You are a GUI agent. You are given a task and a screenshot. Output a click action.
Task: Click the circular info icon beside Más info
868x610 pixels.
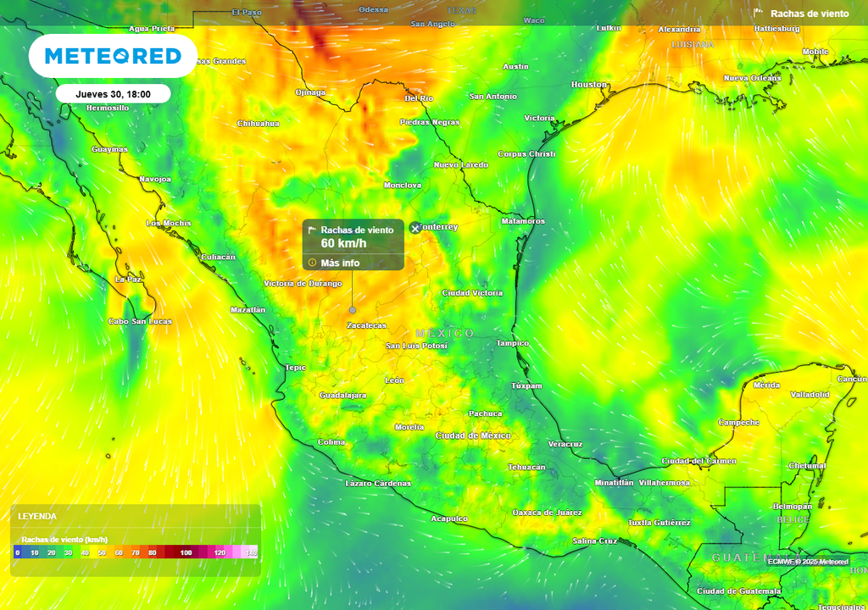tap(312, 262)
